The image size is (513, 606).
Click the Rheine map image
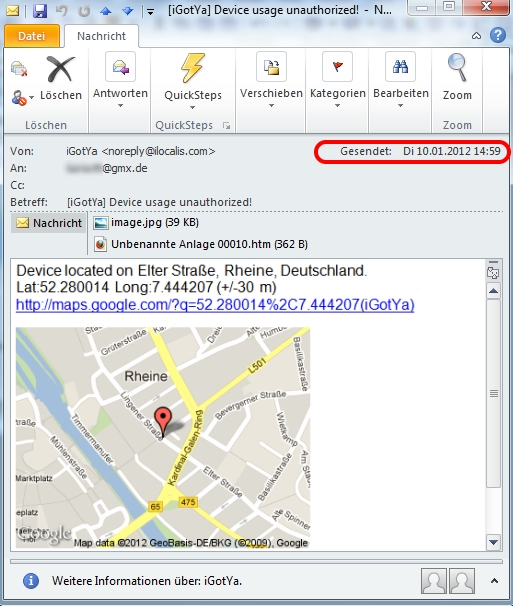point(163,438)
